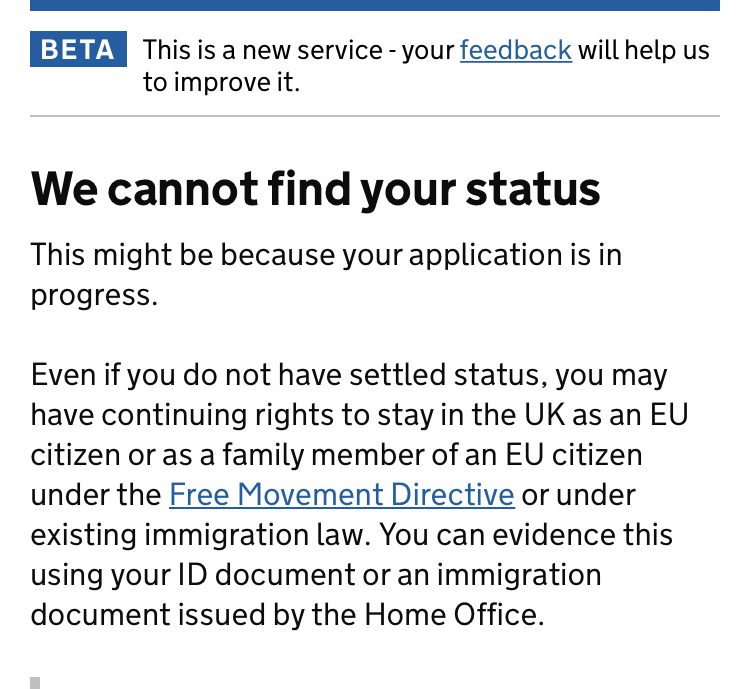Click the 'This is a new service' text
This screenshot has height=689, width=750.
pyautogui.click(x=266, y=50)
